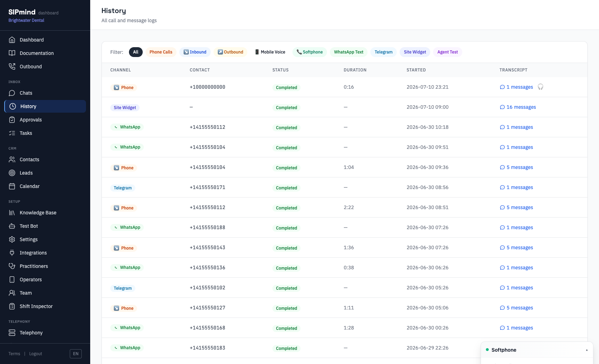Click the Telegram badge for +14155550102

[x=123, y=288]
